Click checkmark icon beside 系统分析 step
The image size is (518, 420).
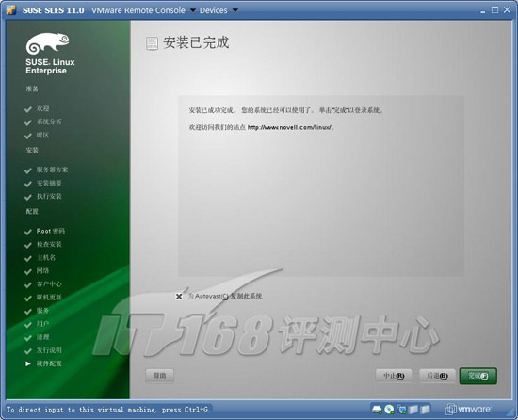coord(28,122)
